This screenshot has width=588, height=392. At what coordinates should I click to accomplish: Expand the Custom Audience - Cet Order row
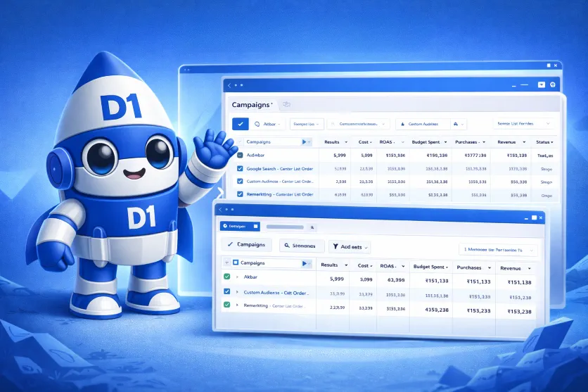pos(237,292)
